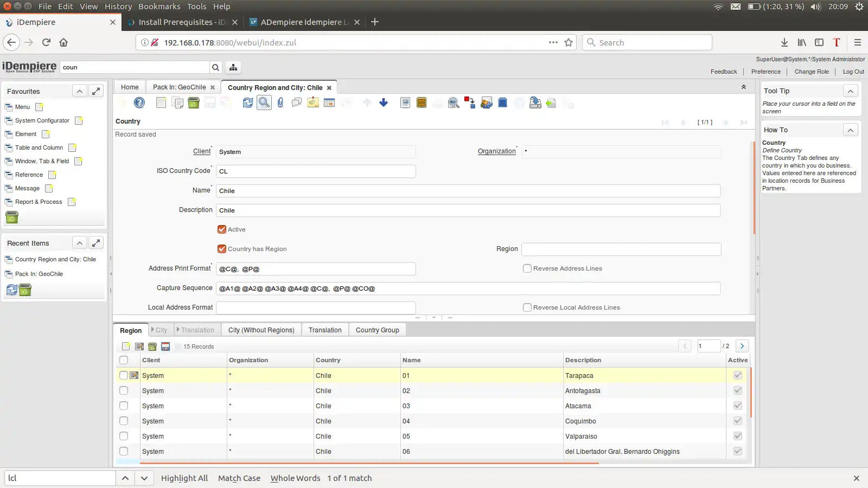
Task: Click the File Import icon with green arrow
Action: (552, 102)
